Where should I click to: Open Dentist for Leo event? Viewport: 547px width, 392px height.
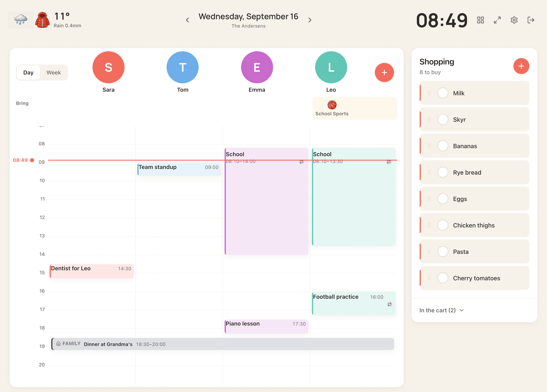click(92, 271)
